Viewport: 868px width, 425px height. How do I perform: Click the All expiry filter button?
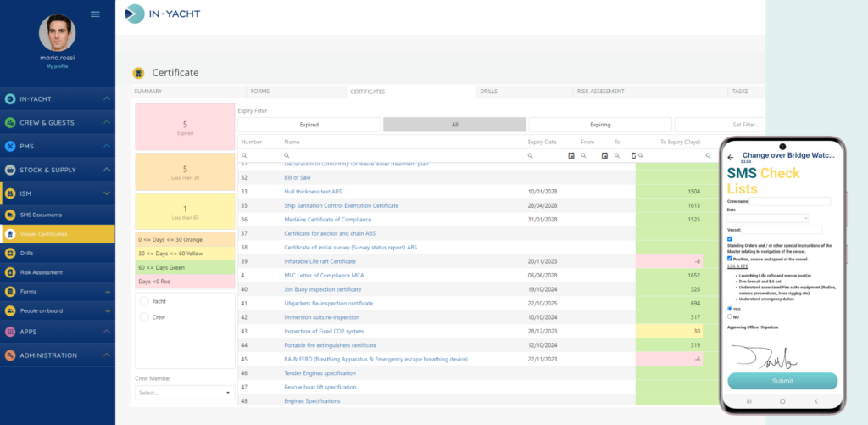coord(454,125)
